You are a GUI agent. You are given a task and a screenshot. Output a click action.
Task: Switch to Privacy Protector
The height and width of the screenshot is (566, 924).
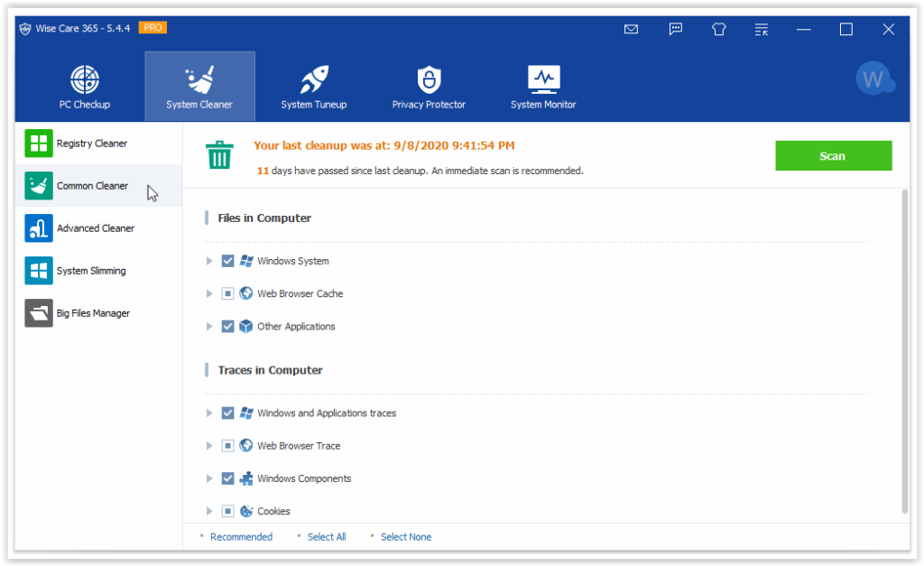429,86
